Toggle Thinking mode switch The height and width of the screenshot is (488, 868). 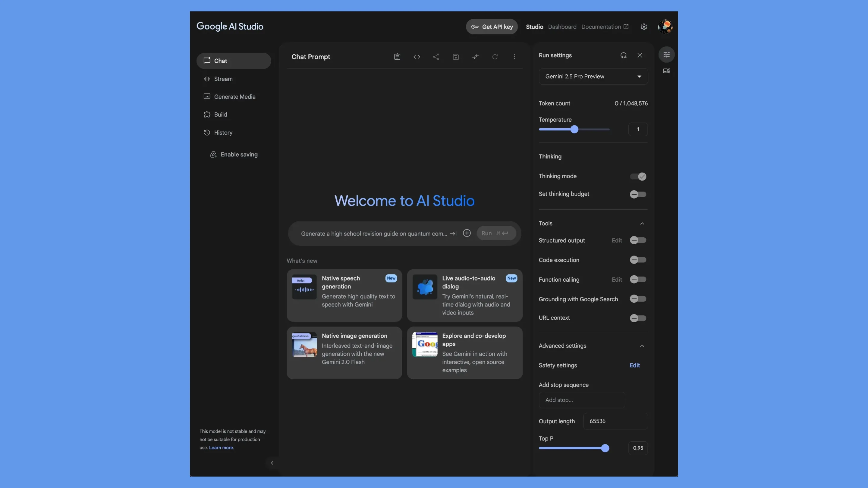(x=638, y=177)
